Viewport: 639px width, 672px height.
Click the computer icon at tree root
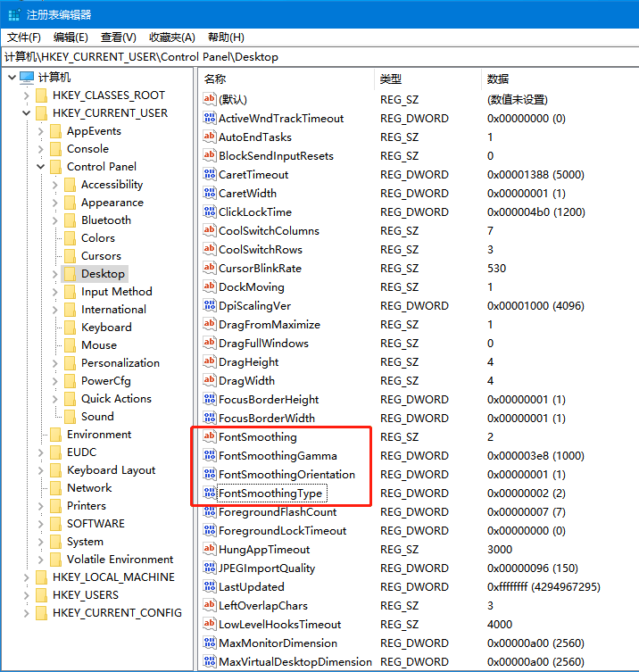tap(27, 78)
